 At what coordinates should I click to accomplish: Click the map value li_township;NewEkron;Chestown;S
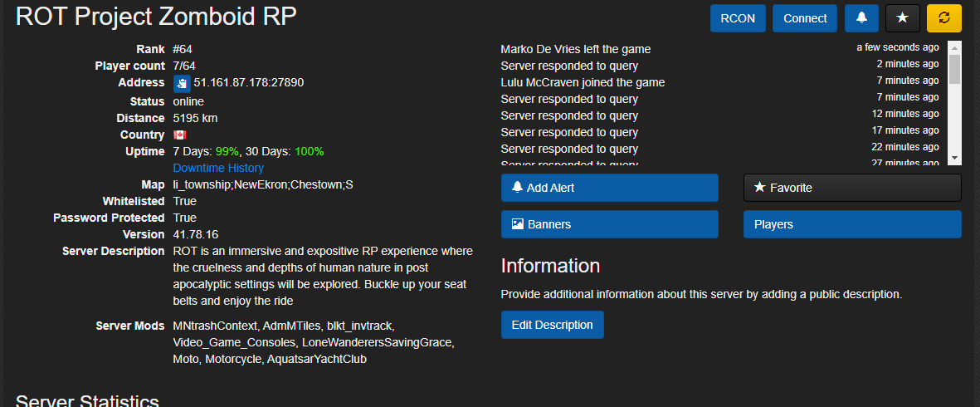[263, 185]
